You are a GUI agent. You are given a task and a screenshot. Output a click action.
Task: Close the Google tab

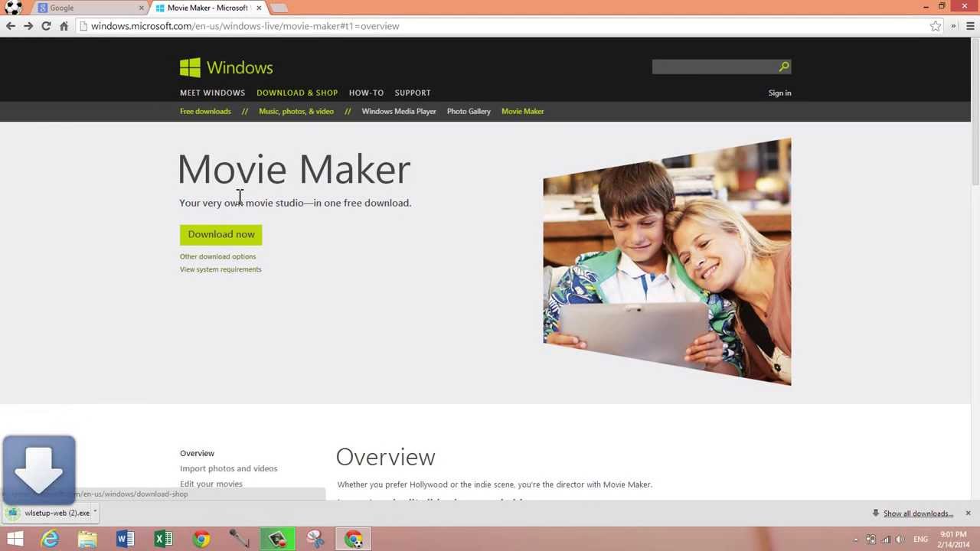pyautogui.click(x=141, y=8)
